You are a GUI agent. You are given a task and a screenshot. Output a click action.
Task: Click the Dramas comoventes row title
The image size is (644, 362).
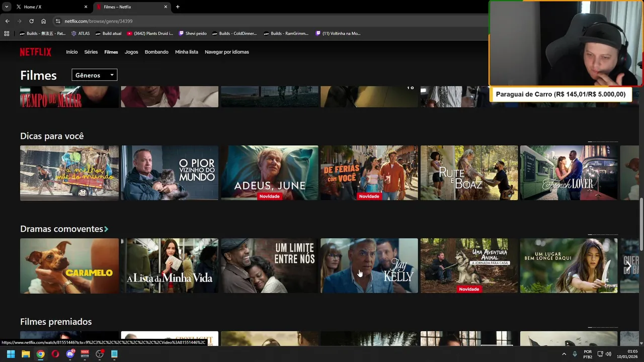click(61, 229)
